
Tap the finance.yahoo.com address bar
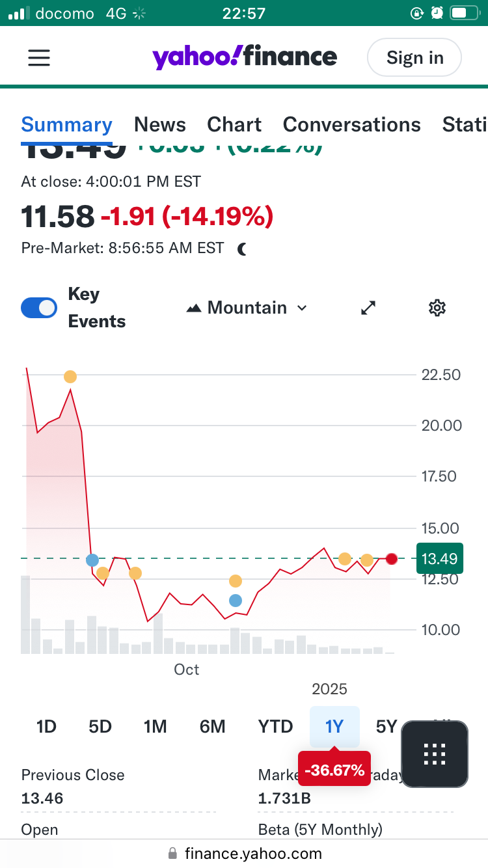tap(252, 853)
